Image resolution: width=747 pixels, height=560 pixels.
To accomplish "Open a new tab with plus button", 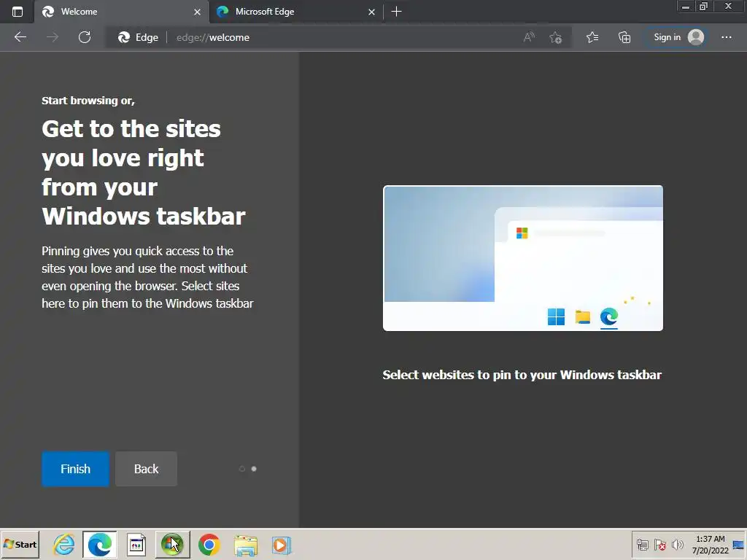I will tap(396, 12).
